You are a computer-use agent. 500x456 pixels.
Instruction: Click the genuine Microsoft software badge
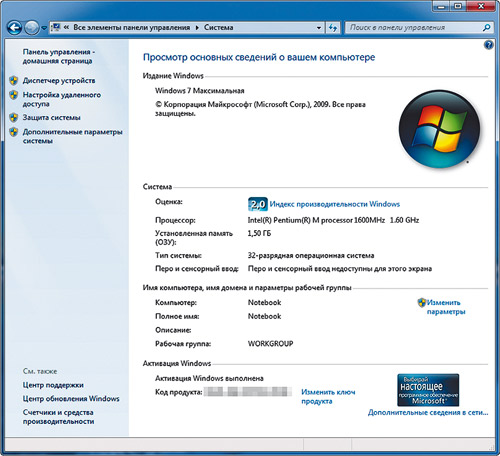click(x=428, y=390)
